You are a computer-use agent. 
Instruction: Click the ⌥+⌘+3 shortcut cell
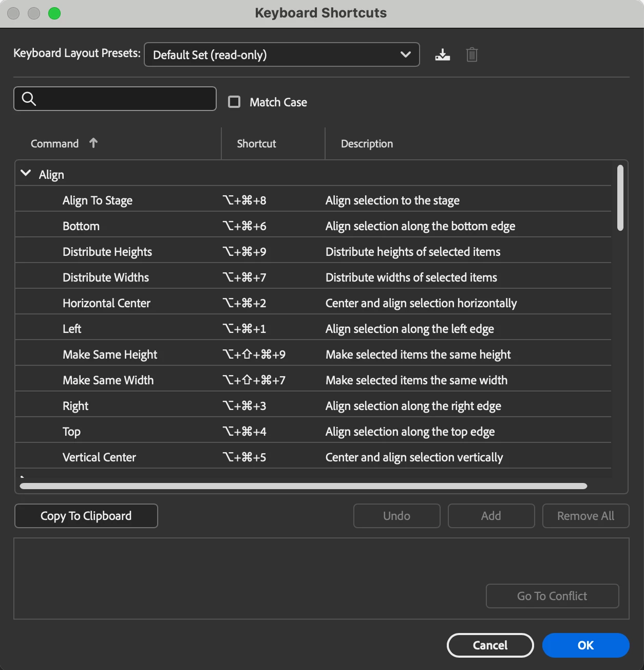tap(244, 406)
